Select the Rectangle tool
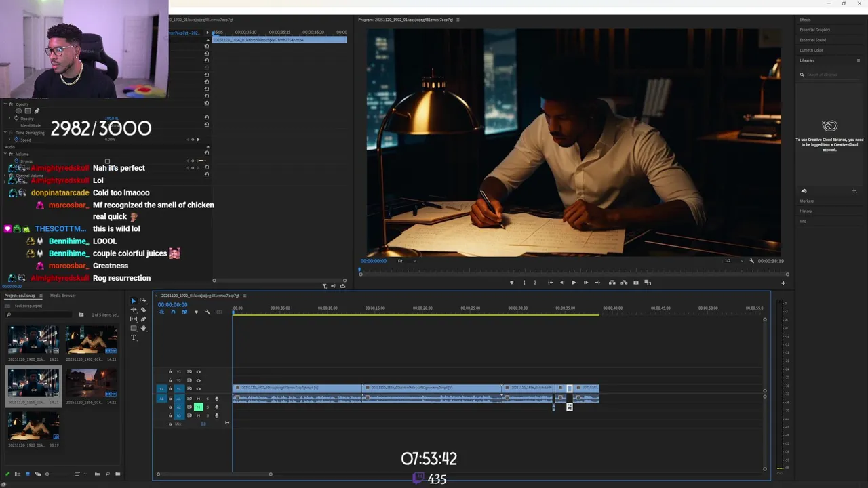This screenshot has width=868, height=488. [134, 328]
